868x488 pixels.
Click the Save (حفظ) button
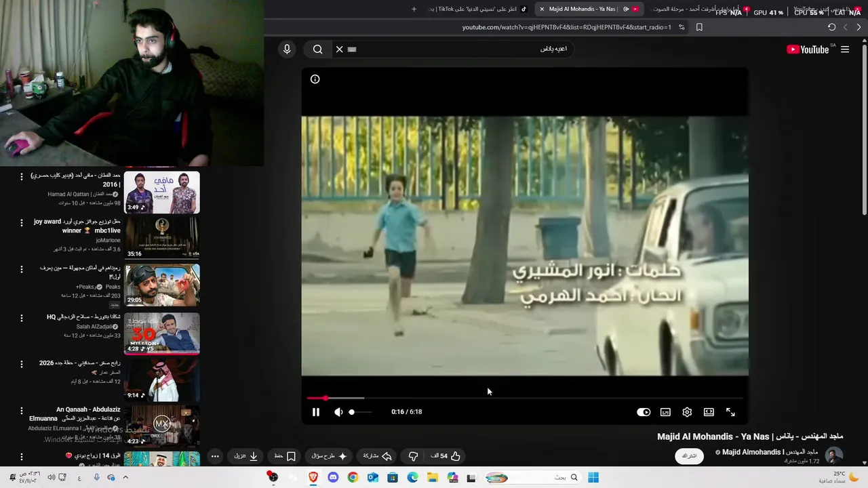[285, 456]
